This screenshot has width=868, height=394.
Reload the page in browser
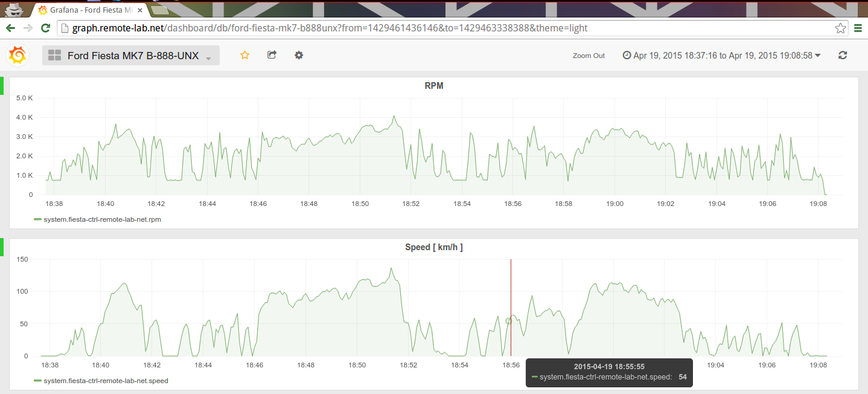(x=45, y=28)
